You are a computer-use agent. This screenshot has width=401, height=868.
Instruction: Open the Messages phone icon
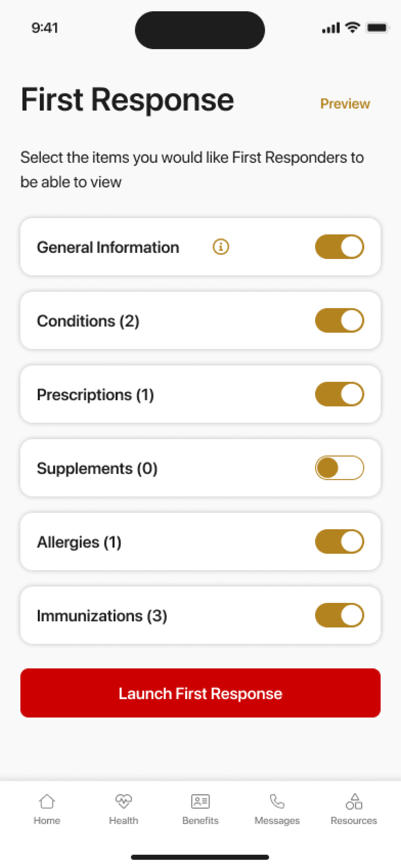(277, 801)
